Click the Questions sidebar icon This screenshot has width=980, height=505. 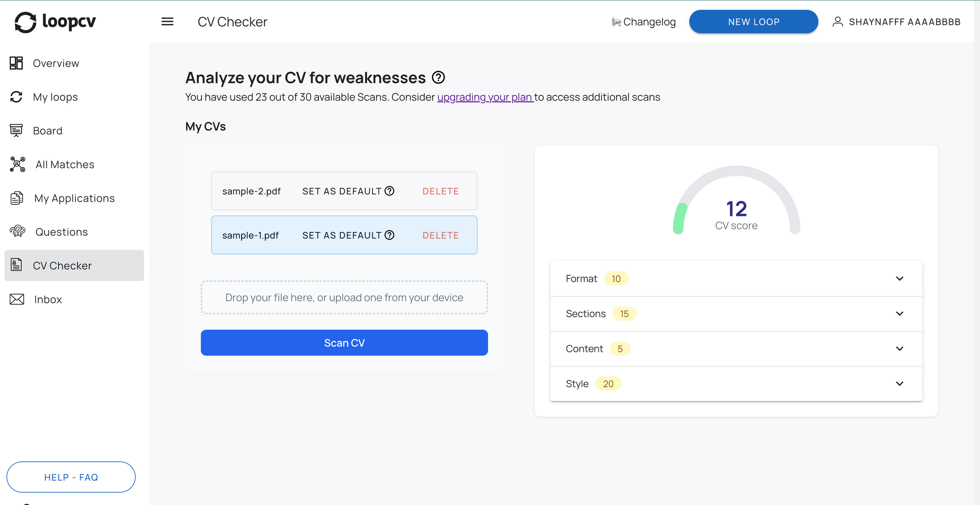click(16, 231)
